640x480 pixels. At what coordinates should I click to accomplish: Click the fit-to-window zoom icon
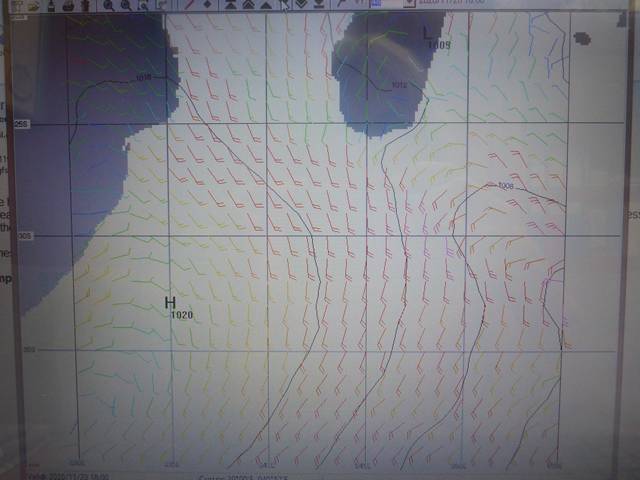coord(162,5)
